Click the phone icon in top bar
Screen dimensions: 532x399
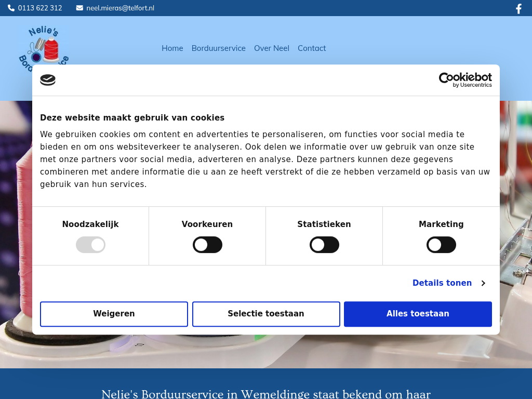click(11, 8)
